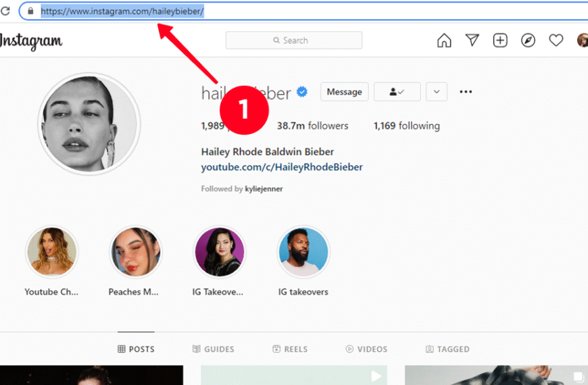Click the Instagram logo
This screenshot has height=385, width=588.
pyautogui.click(x=31, y=41)
